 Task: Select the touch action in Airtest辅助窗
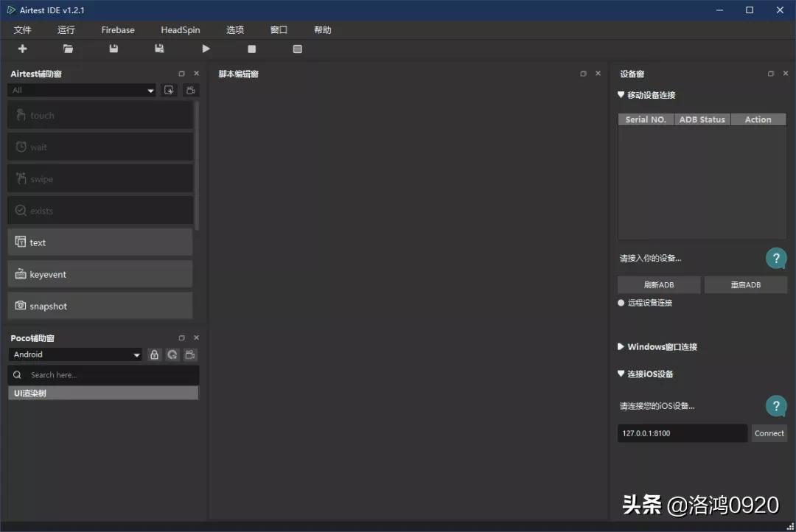tap(99, 115)
